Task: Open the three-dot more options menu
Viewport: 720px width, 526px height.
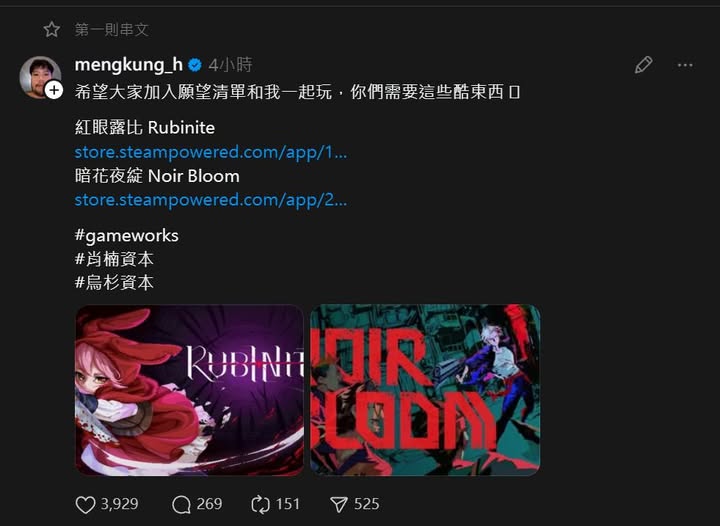Action: [x=685, y=65]
